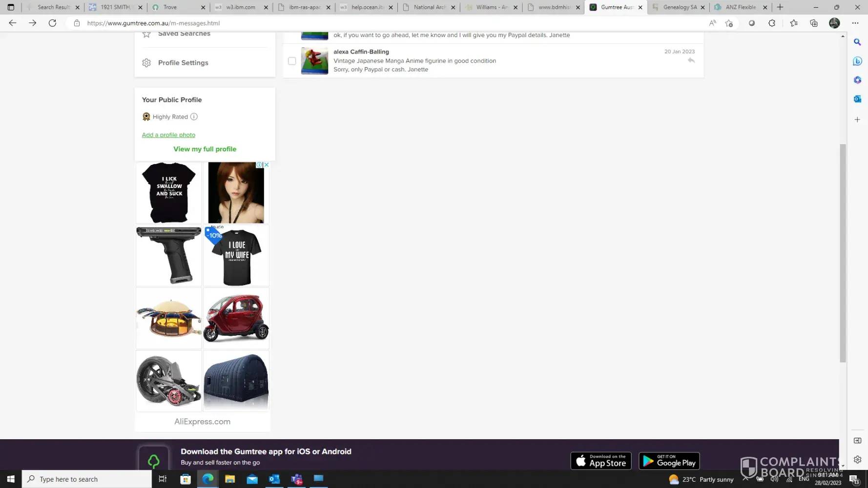Refresh the Gumtree messages page

[x=52, y=23]
